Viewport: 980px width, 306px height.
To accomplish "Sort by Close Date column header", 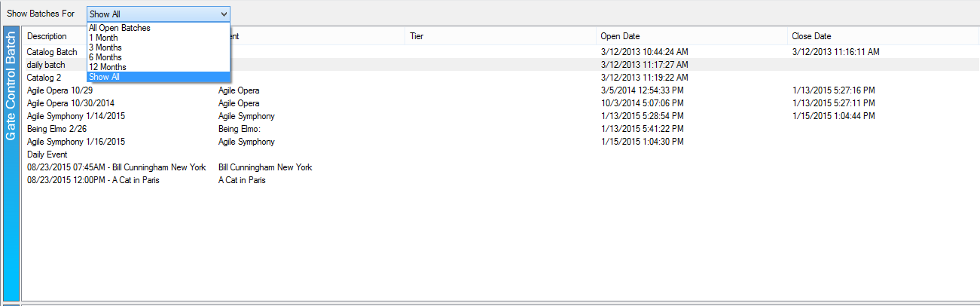I will pos(812,36).
